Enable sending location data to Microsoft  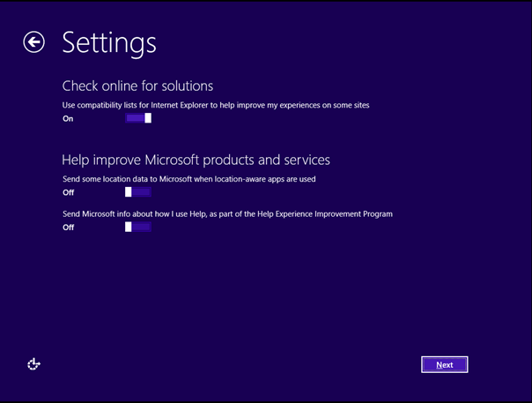[138, 191]
